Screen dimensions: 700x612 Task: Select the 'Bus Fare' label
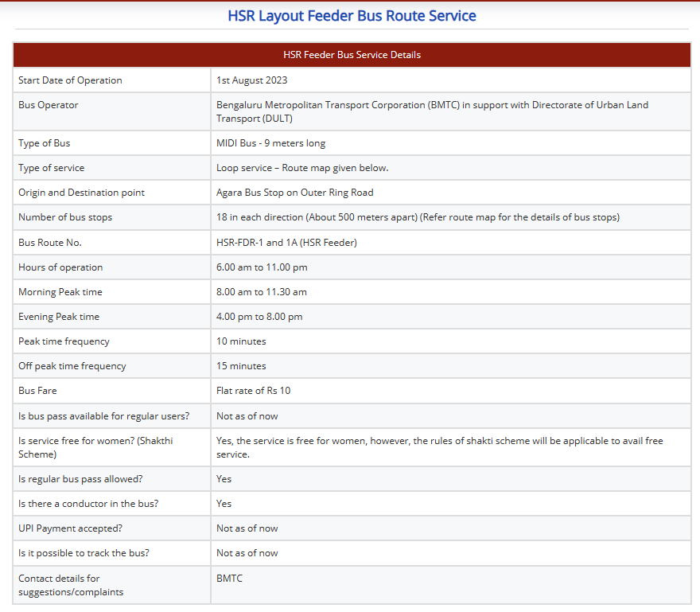(x=37, y=391)
